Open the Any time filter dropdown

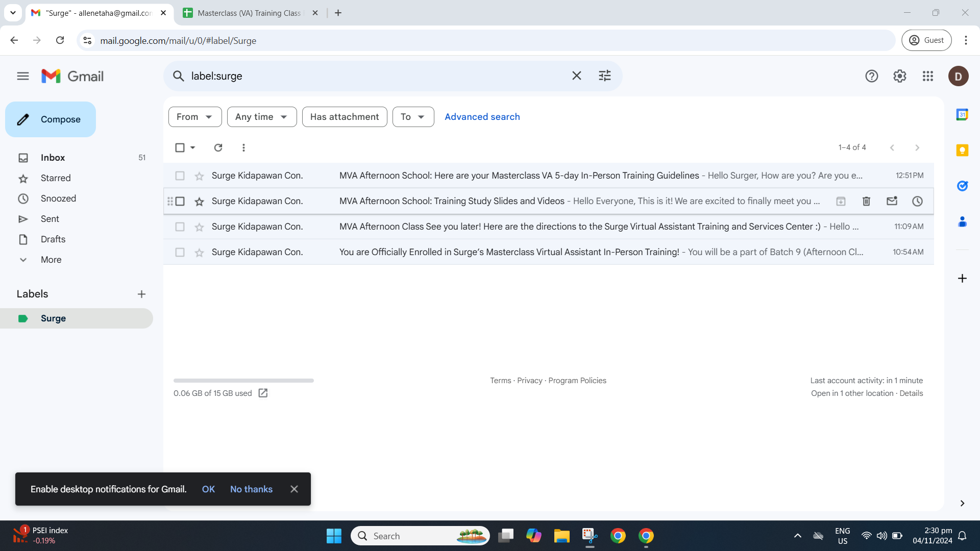click(261, 117)
